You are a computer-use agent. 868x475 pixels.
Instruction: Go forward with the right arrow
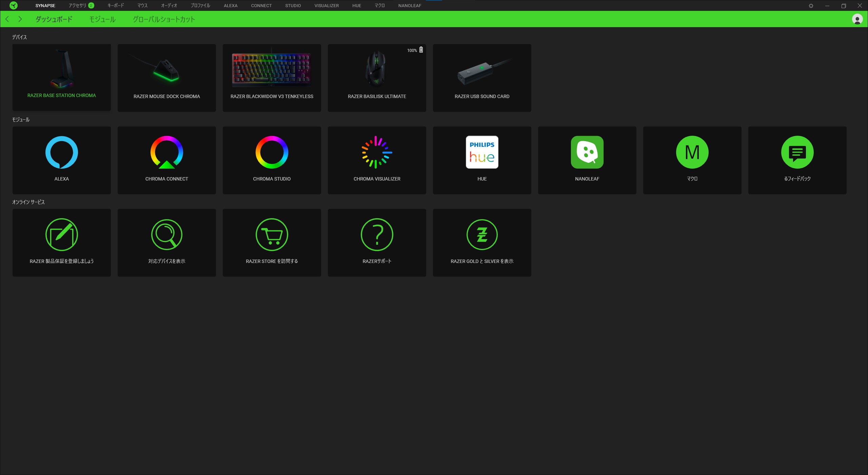[x=20, y=19]
